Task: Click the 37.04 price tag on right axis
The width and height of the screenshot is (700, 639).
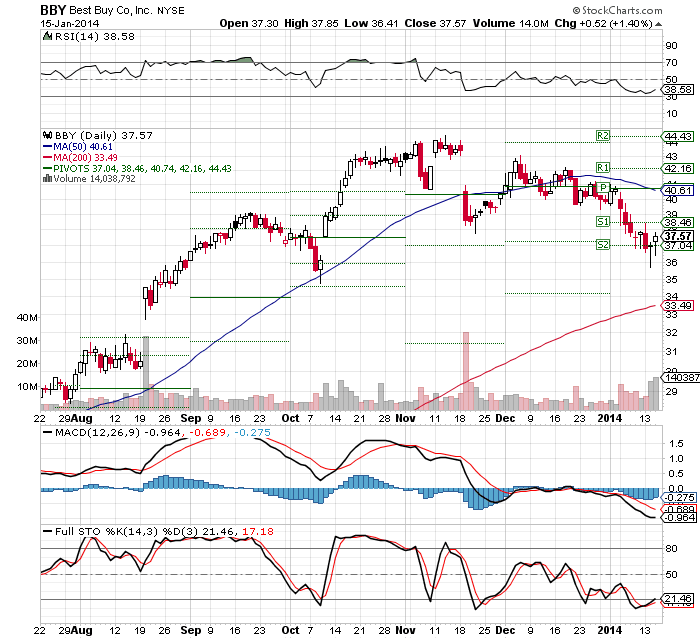Action: tap(678, 245)
